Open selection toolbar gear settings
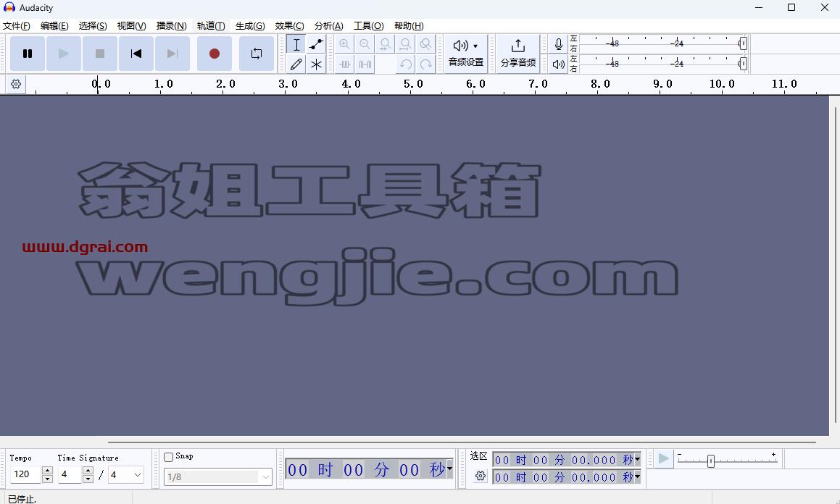This screenshot has width=840, height=504. coord(481,476)
